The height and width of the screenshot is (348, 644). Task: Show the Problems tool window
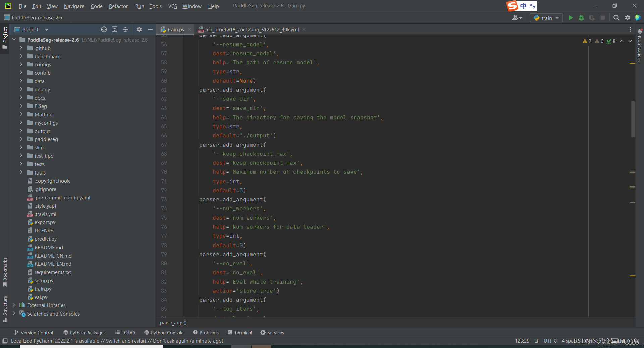tap(206, 333)
